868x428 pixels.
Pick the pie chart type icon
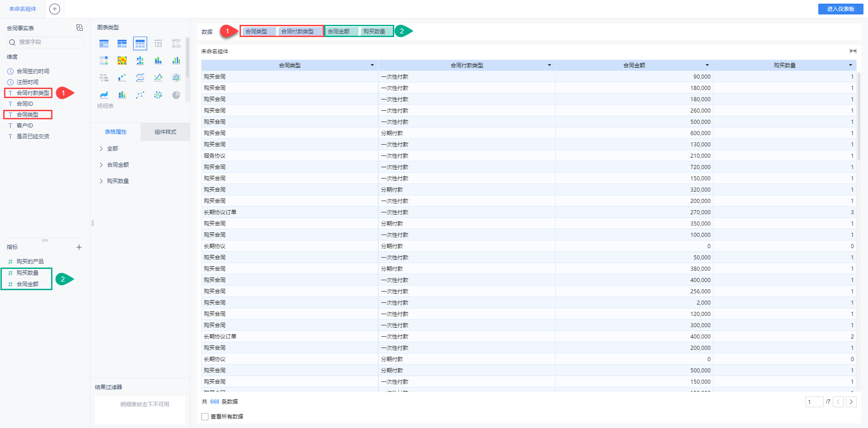[x=176, y=95]
